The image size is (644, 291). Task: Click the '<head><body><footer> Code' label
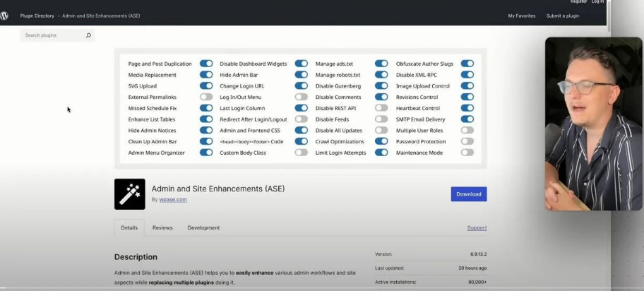pyautogui.click(x=251, y=141)
